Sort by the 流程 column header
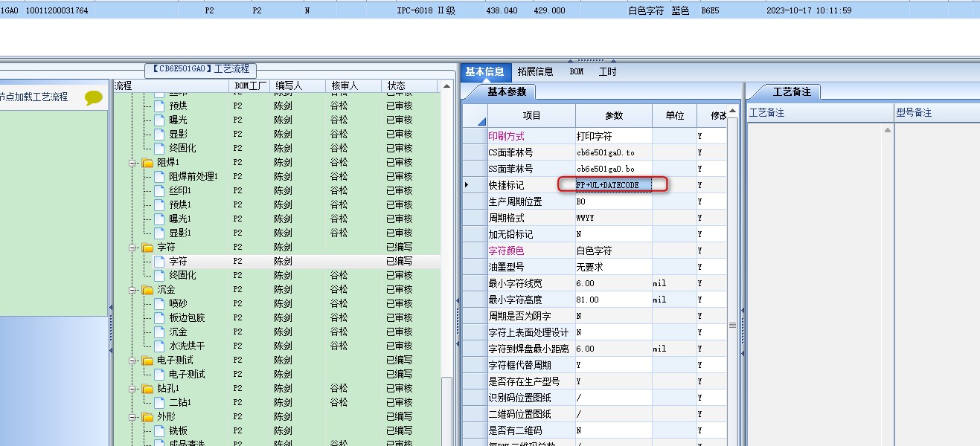This screenshot has height=446, width=980. pos(170,86)
